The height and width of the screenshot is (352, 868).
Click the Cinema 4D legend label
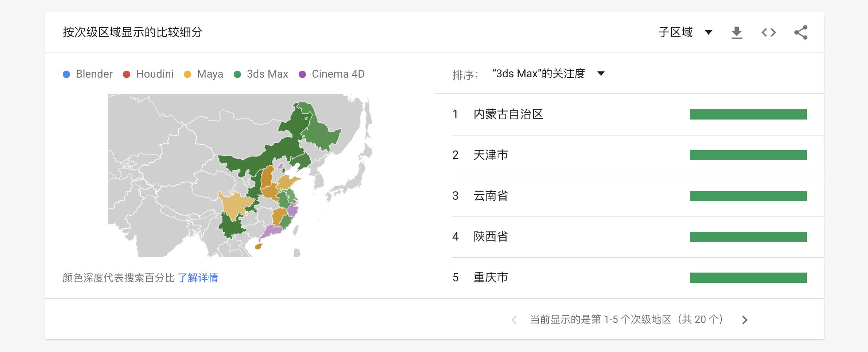338,74
